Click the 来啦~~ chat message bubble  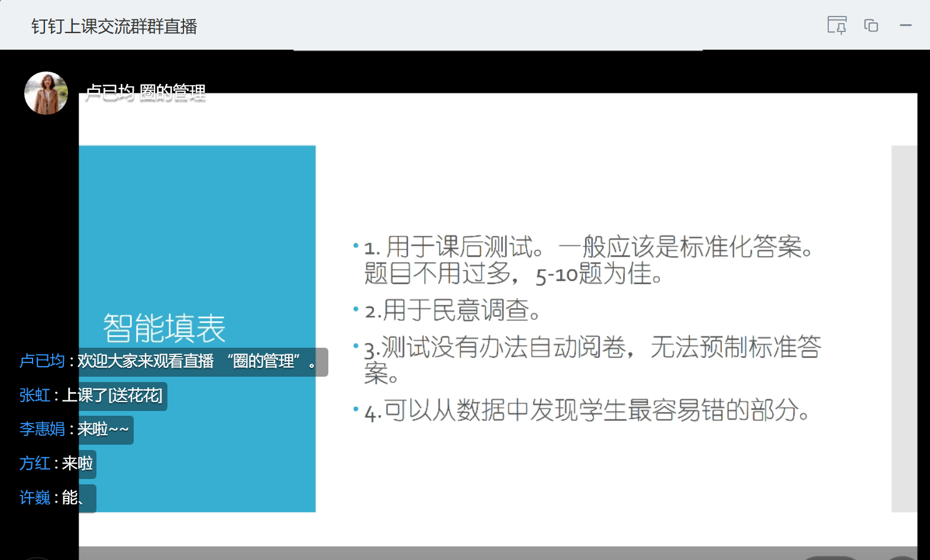(103, 429)
